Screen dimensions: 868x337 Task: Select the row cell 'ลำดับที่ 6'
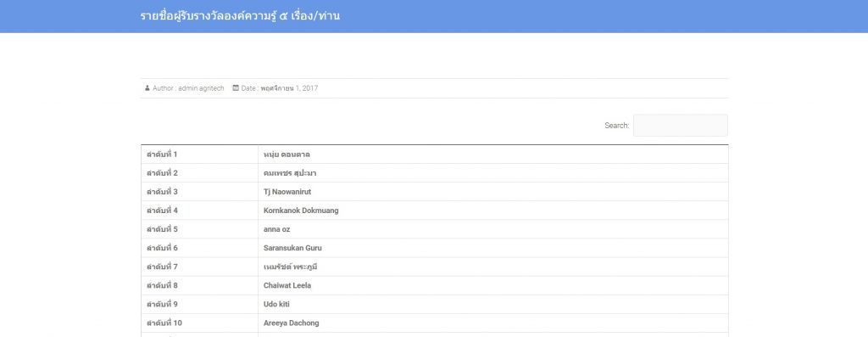coord(199,249)
